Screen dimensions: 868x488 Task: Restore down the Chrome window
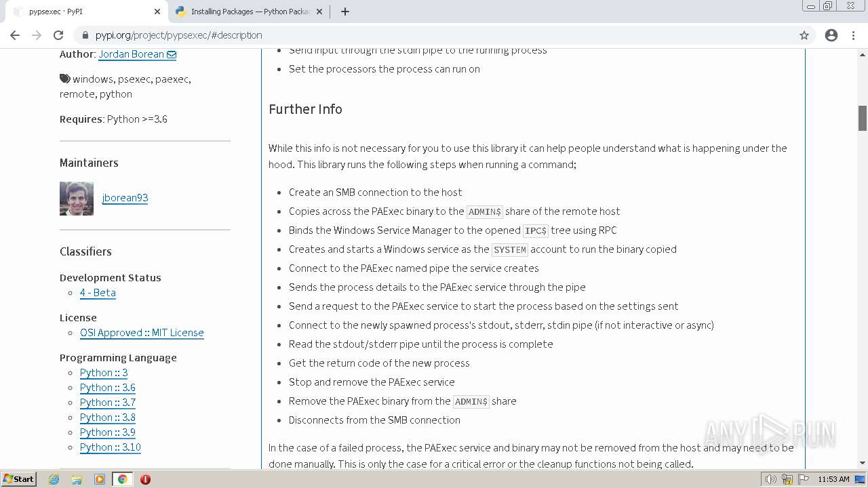(828, 6)
